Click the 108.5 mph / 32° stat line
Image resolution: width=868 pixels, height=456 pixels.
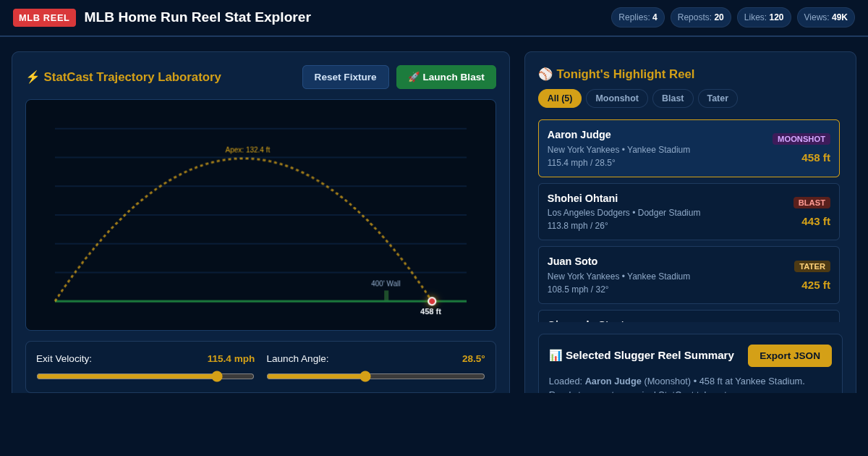tap(578, 290)
